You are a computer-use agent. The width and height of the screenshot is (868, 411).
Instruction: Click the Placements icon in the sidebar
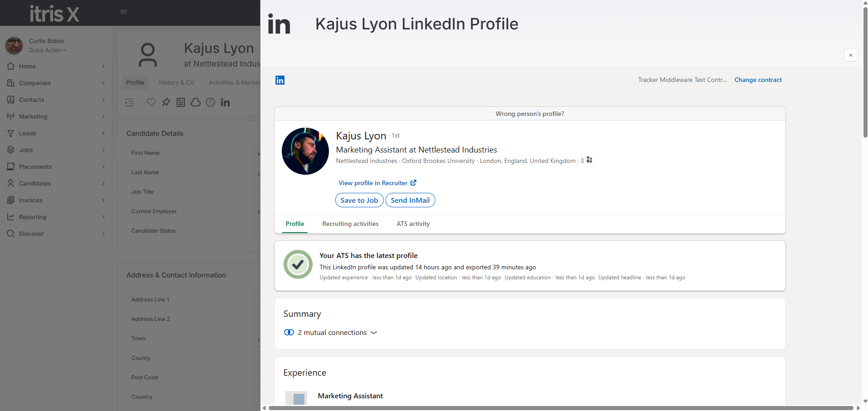11,167
